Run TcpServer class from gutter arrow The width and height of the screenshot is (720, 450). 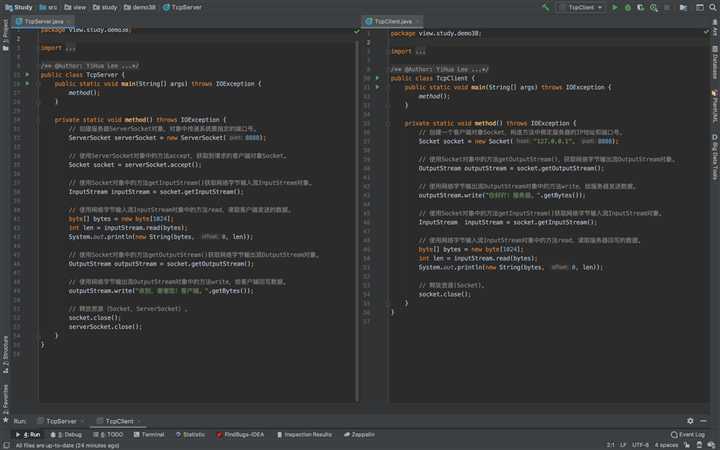click(x=28, y=74)
